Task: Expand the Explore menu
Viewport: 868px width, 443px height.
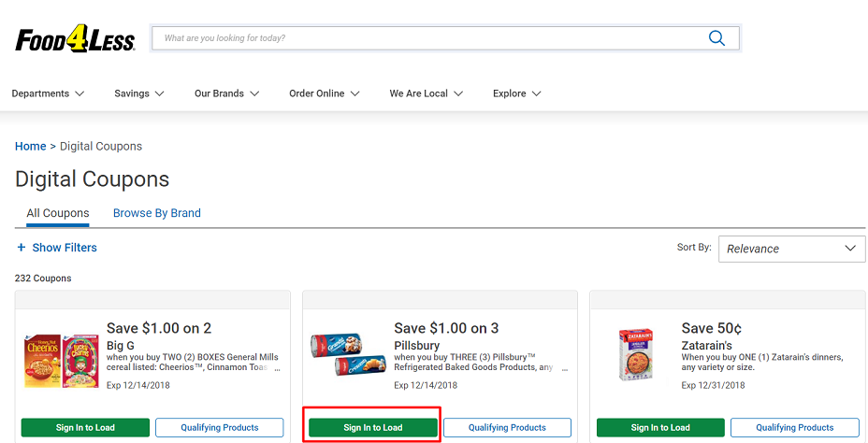Action: 516,93
